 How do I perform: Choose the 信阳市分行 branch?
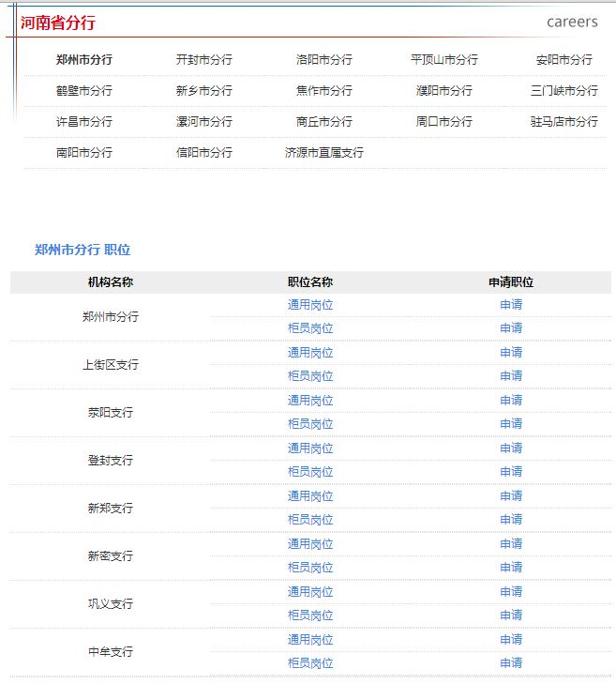point(203,153)
